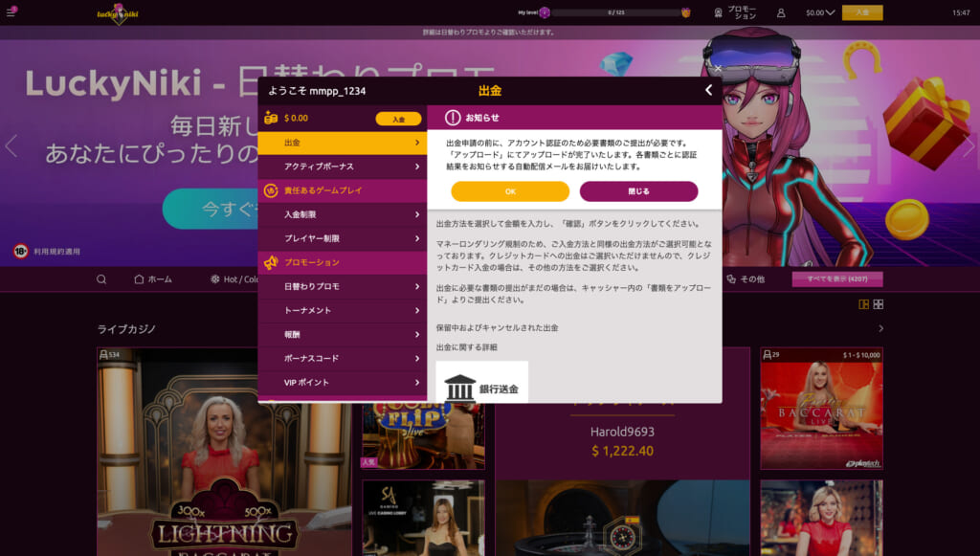Select アクティブボーナス menu item
The width and height of the screenshot is (980, 556).
[x=343, y=167]
